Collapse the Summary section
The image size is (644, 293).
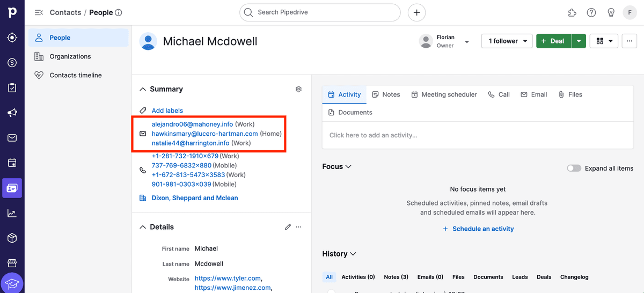point(143,89)
